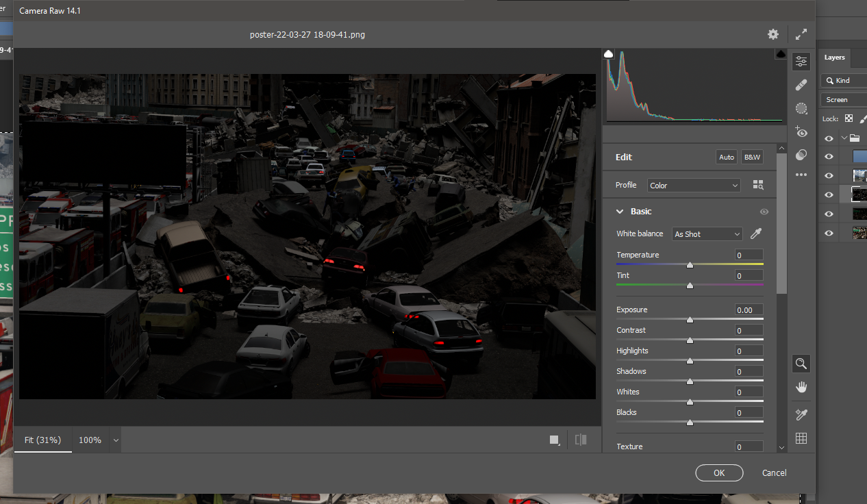Viewport: 867px width, 504px height.
Task: Pick the White Balance eyedropper
Action: point(756,234)
